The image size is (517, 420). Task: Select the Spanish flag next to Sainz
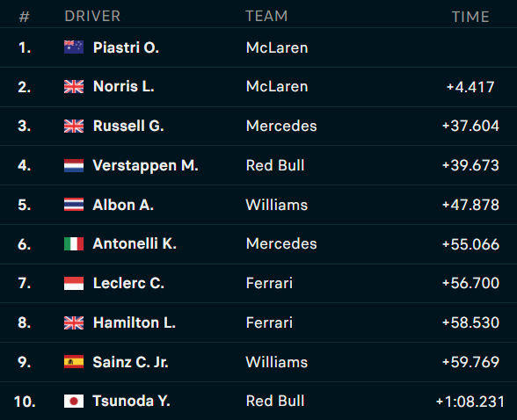click(x=74, y=362)
